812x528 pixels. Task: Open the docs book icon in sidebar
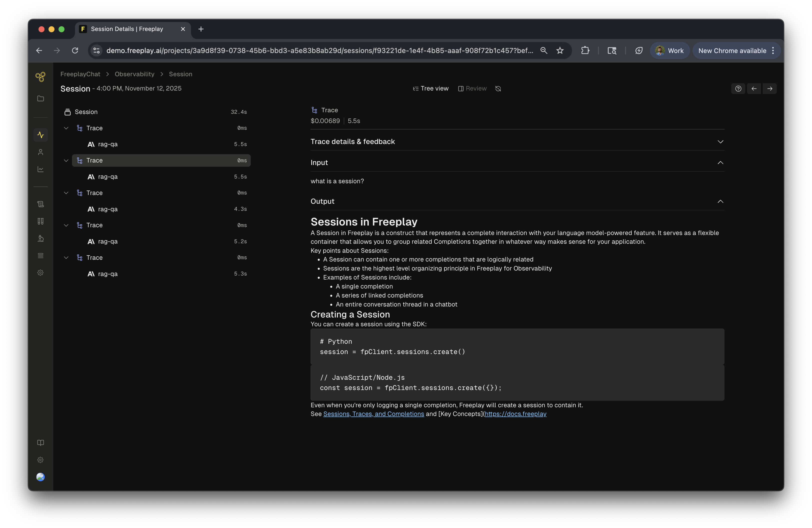40,443
